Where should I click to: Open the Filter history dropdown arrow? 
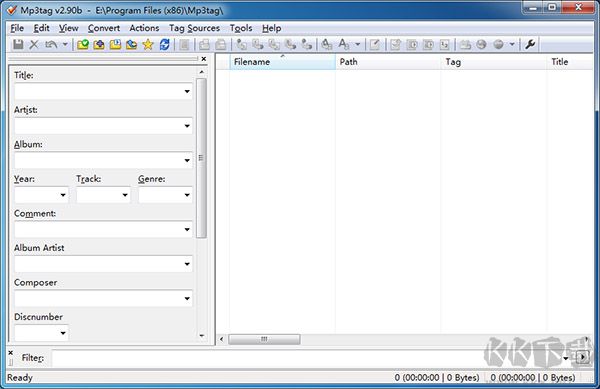pyautogui.click(x=566, y=358)
